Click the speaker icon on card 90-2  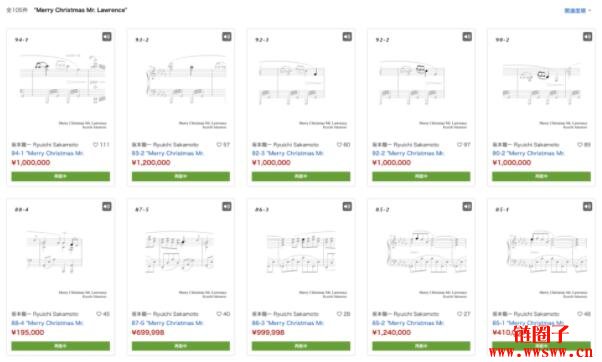click(x=587, y=36)
